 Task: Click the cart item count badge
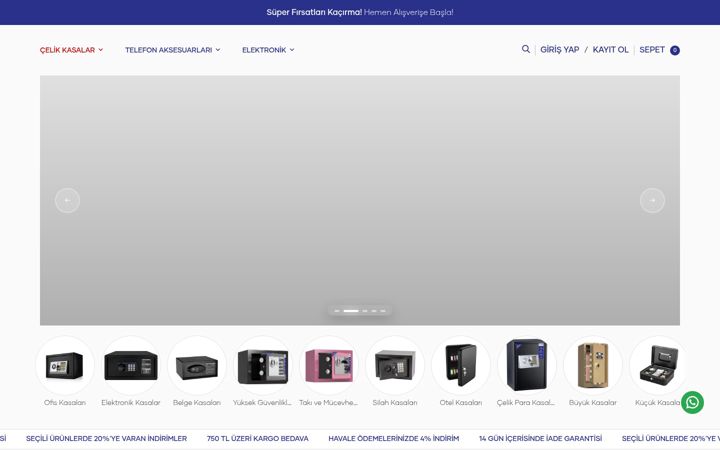tap(675, 51)
